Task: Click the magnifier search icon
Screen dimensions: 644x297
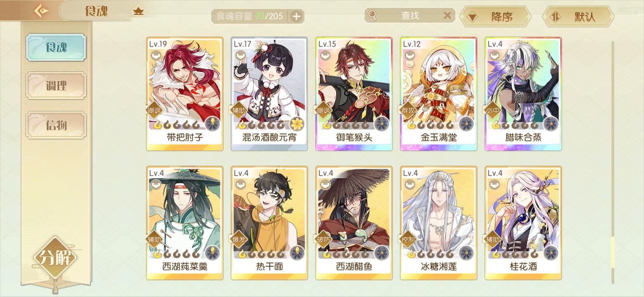Action: click(372, 16)
